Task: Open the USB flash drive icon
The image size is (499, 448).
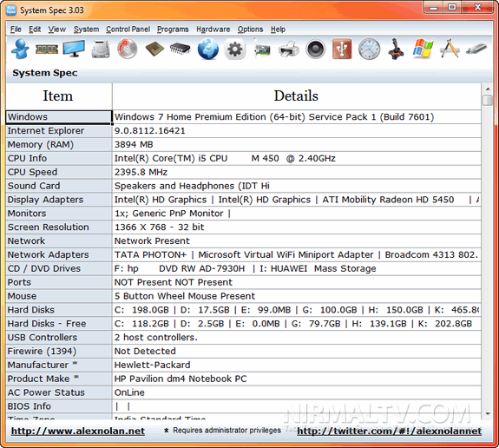Action: pyautogui.click(x=476, y=49)
